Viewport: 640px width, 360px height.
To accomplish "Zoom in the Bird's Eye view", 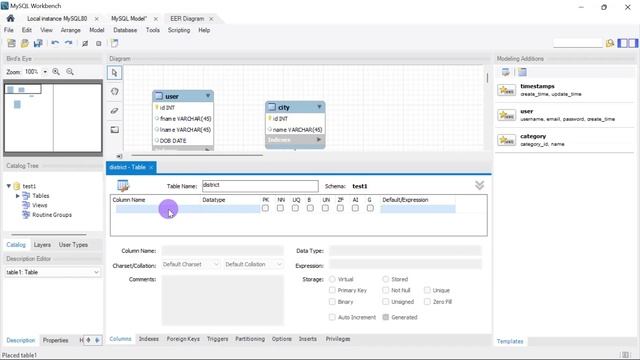I will pyautogui.click(x=56, y=72).
